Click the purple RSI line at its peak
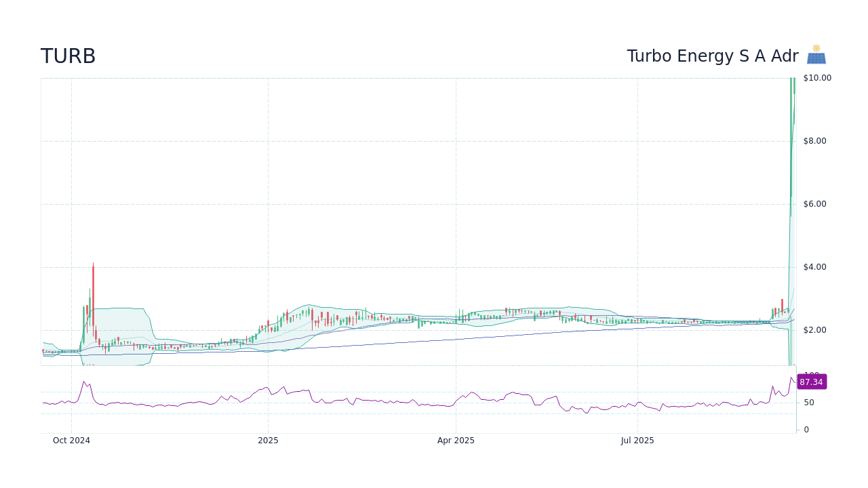This screenshot has width=868, height=488. pos(792,376)
